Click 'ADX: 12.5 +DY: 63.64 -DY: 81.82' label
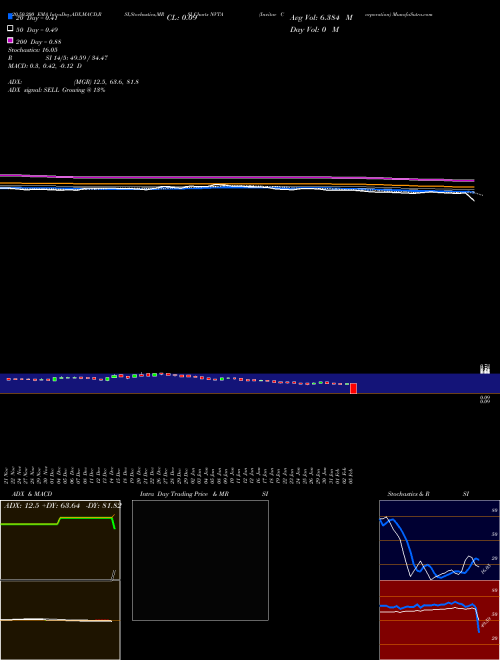This screenshot has height=660, width=500. (63, 505)
